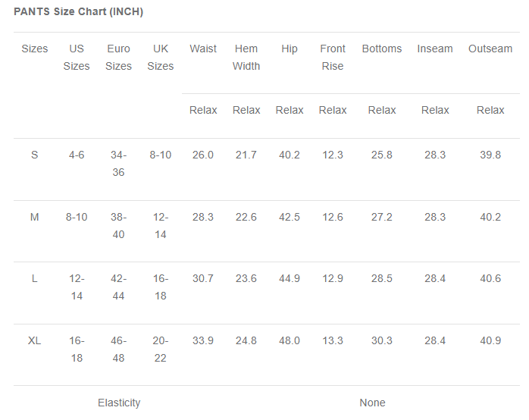Select the size M row label
The width and height of the screenshot is (529, 420).
tap(35, 217)
